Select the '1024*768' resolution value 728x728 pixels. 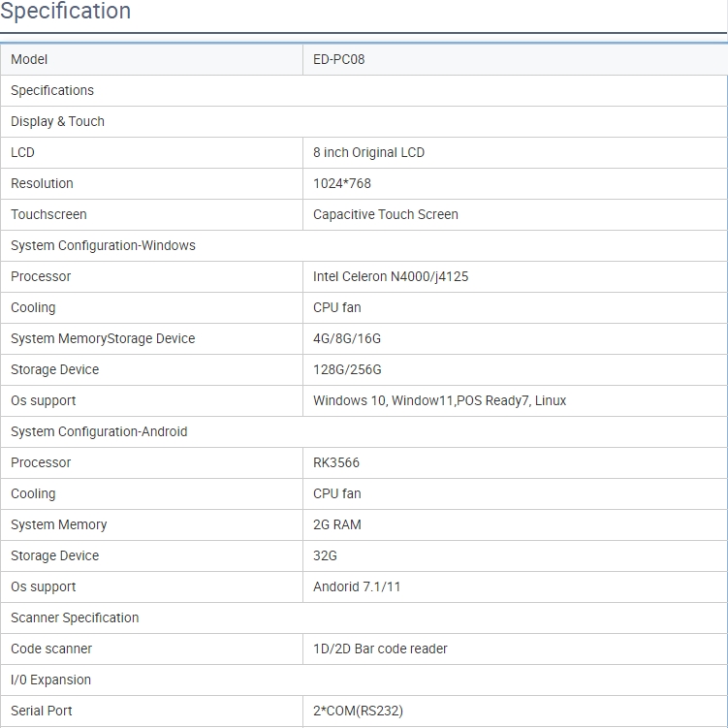pos(342,183)
